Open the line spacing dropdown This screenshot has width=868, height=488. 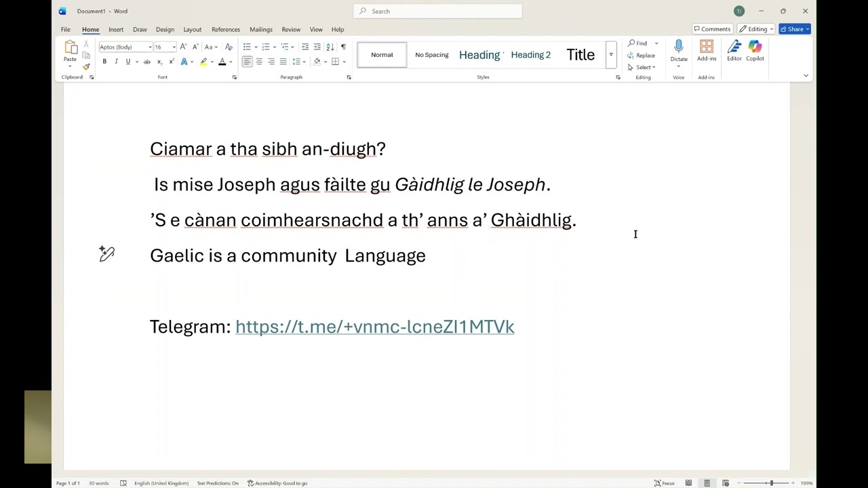coord(298,62)
